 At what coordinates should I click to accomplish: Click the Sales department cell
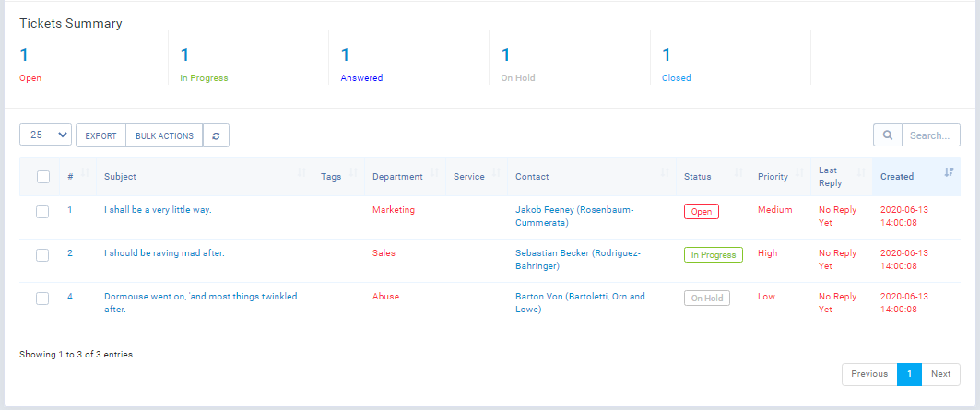[384, 253]
